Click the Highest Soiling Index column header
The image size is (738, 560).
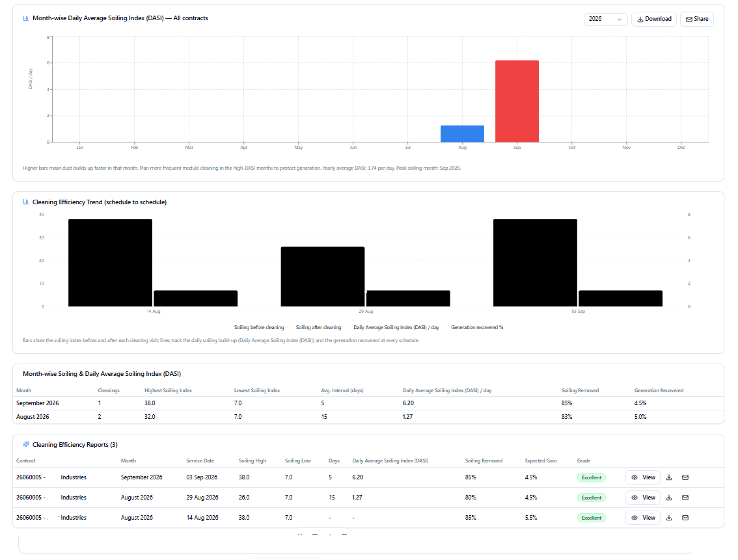pyautogui.click(x=168, y=390)
